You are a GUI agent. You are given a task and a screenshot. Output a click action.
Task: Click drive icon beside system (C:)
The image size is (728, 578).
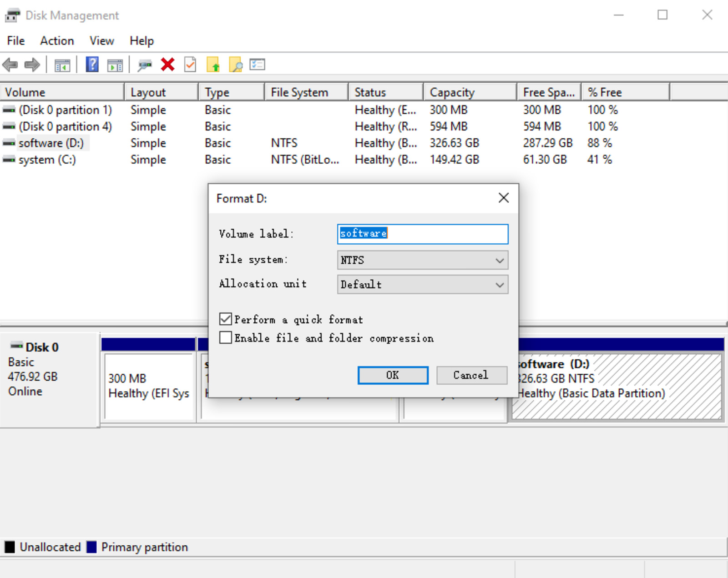(9, 160)
